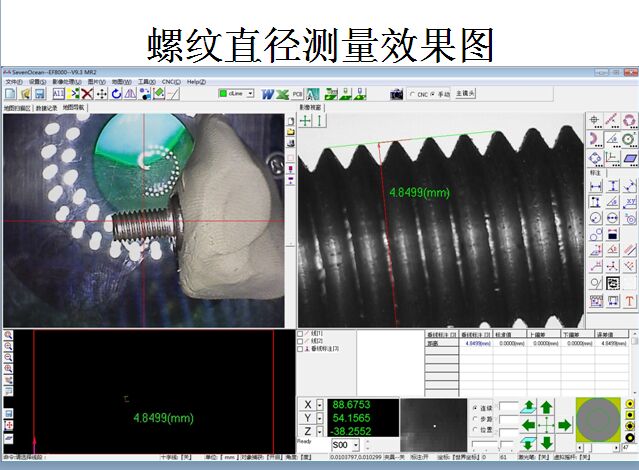Save with the floppy disk icon

[x=40, y=94]
